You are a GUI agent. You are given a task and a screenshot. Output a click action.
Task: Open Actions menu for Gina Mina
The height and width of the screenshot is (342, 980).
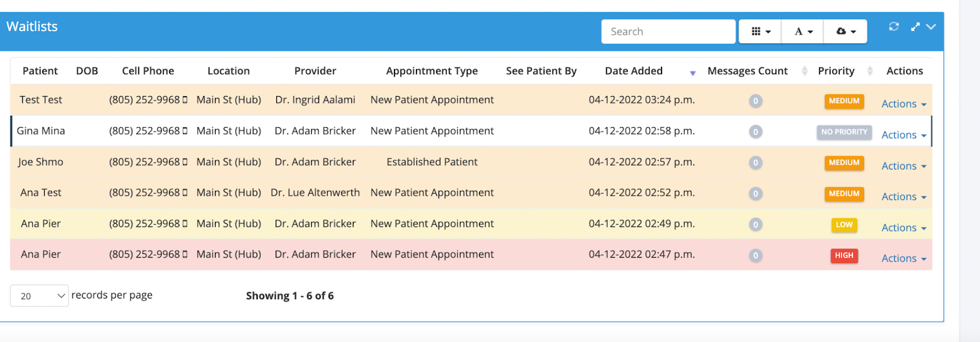click(x=903, y=135)
